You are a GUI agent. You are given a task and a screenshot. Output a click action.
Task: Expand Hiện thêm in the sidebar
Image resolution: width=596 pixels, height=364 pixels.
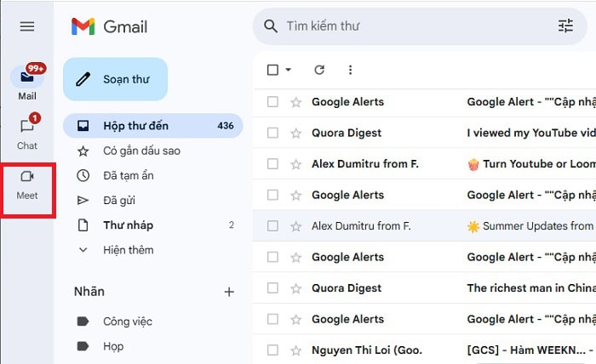[129, 250]
